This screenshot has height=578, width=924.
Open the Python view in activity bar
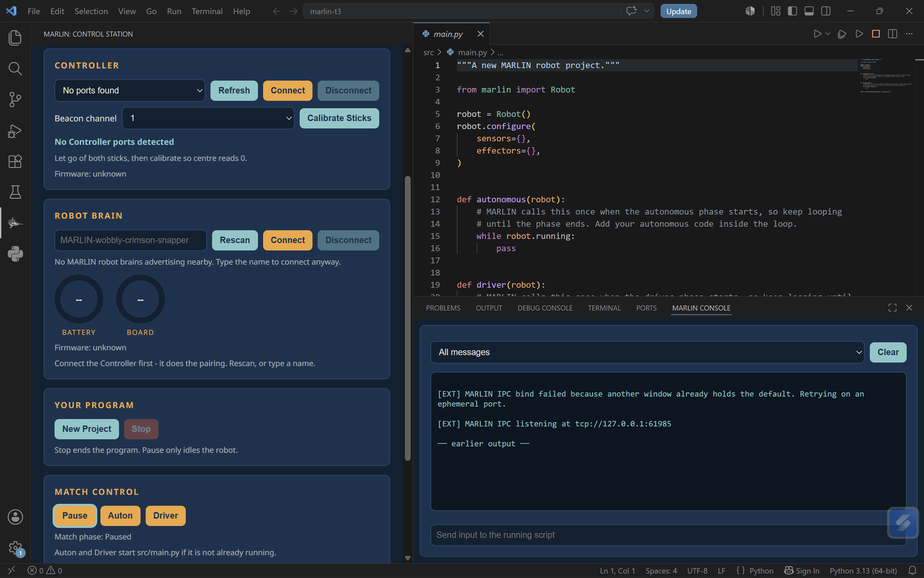[x=15, y=254]
